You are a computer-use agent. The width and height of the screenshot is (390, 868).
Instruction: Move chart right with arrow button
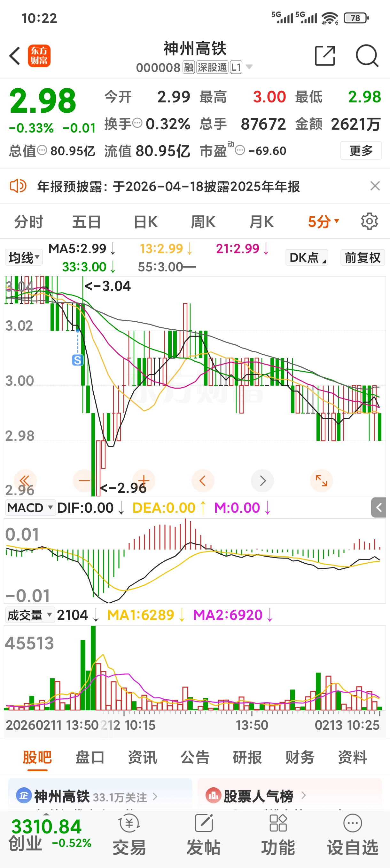pyautogui.click(x=262, y=480)
